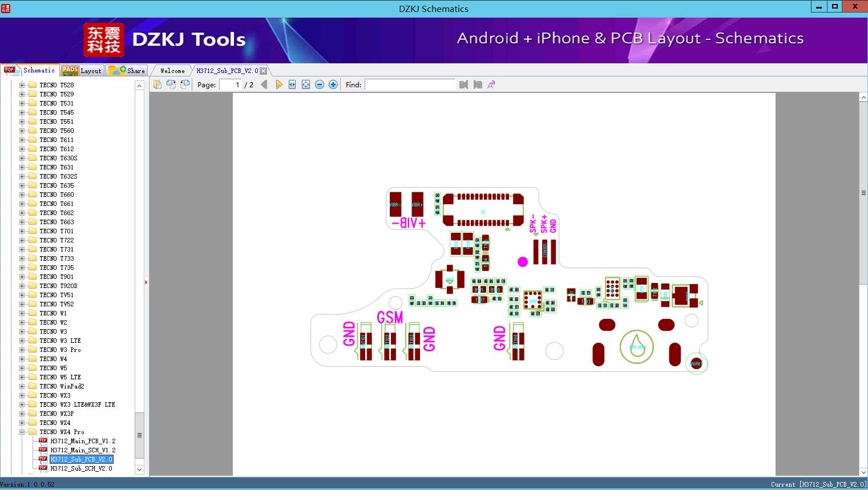Screen dimensions: 868x490
Task: Find next match button
Action: pos(478,84)
